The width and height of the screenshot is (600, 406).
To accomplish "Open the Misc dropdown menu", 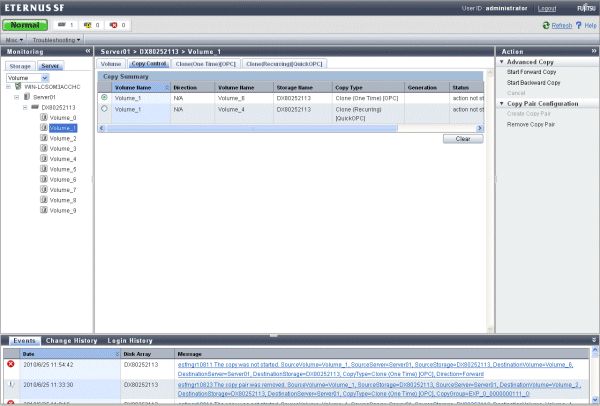I will coord(15,40).
